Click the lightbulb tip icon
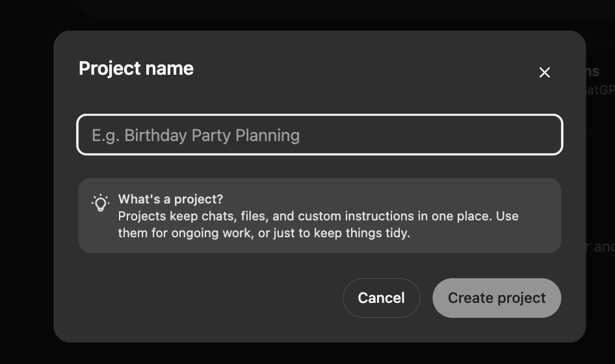This screenshot has height=364, width=615. click(x=100, y=203)
